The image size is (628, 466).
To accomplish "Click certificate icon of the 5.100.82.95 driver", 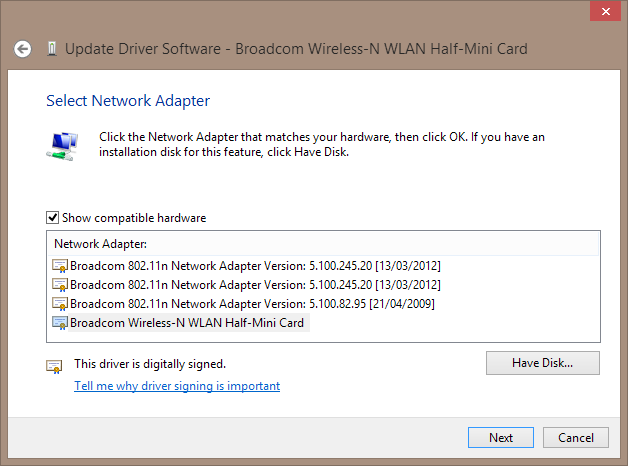I will [x=60, y=304].
